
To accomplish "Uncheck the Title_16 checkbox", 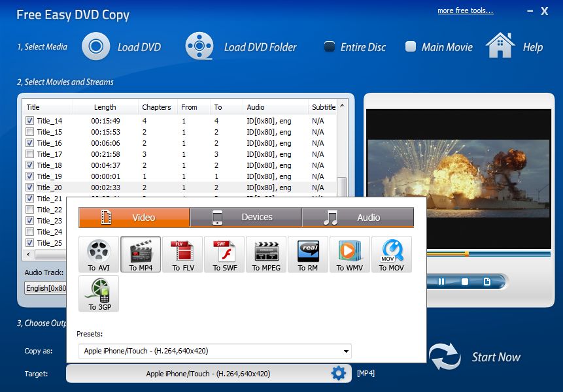I will coord(30,143).
